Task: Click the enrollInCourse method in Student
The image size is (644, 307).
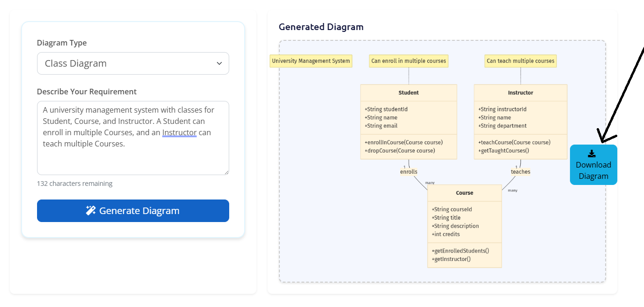Action: (403, 142)
